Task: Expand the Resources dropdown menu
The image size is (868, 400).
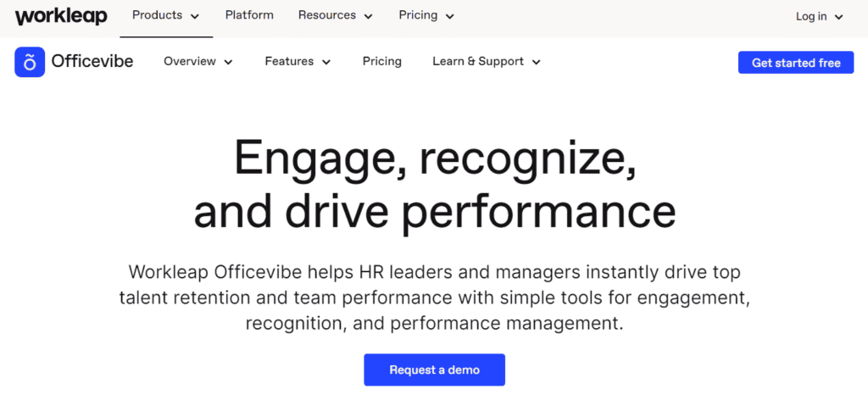Action: click(336, 16)
